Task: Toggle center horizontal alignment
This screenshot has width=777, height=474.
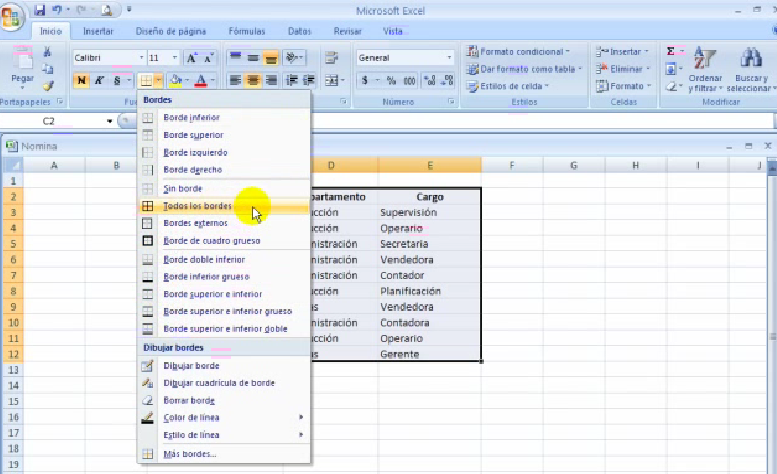Action: (x=254, y=80)
